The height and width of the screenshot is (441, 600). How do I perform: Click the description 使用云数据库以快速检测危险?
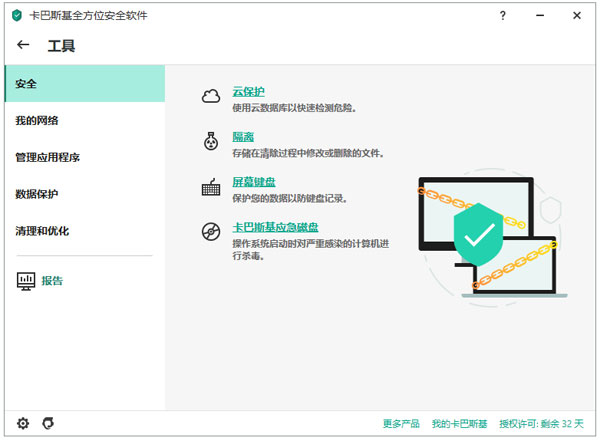point(294,108)
